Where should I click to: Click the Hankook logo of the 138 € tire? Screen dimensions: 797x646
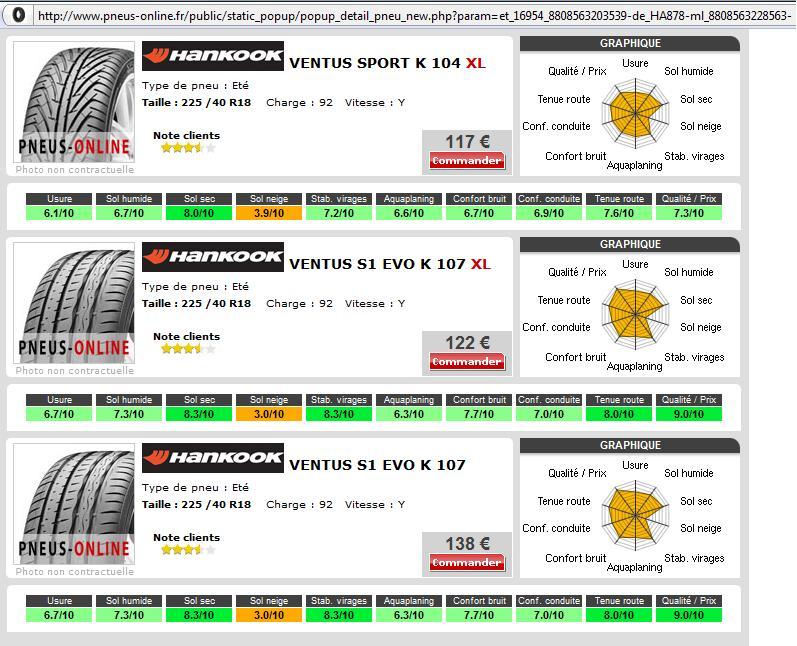(212, 457)
